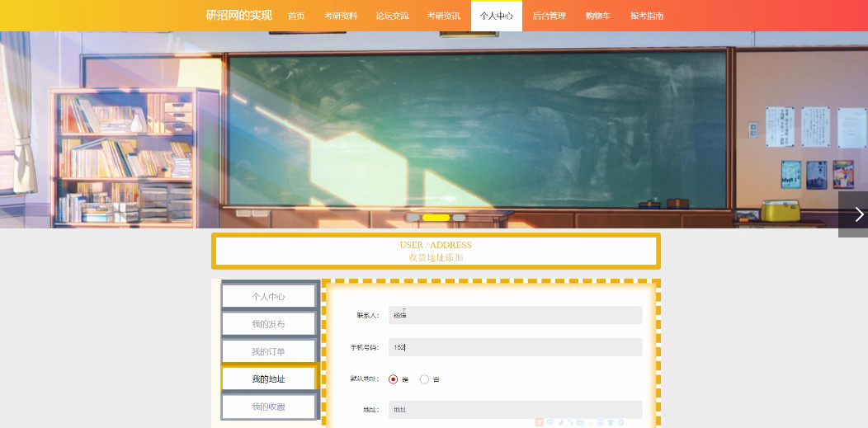Select the third carousel indicator dot
The image size is (868, 428).
(459, 218)
